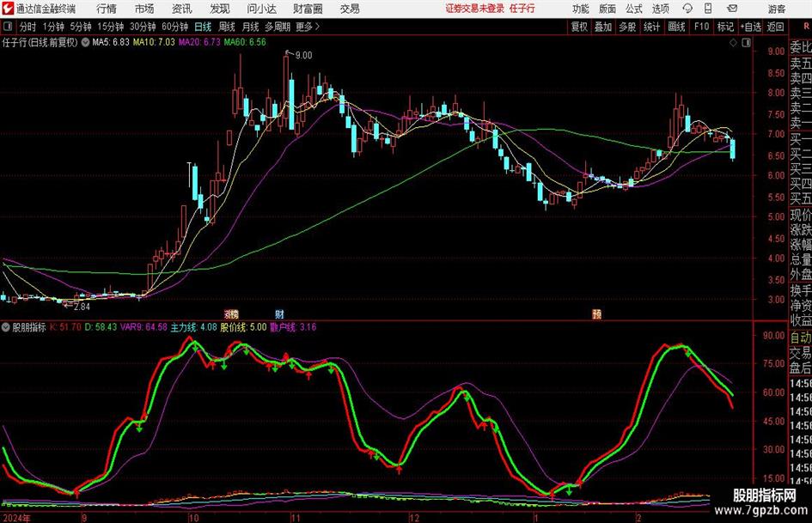Click the 涨榜 marker icon on the chart
This screenshot has width=812, height=523.
click(x=231, y=313)
